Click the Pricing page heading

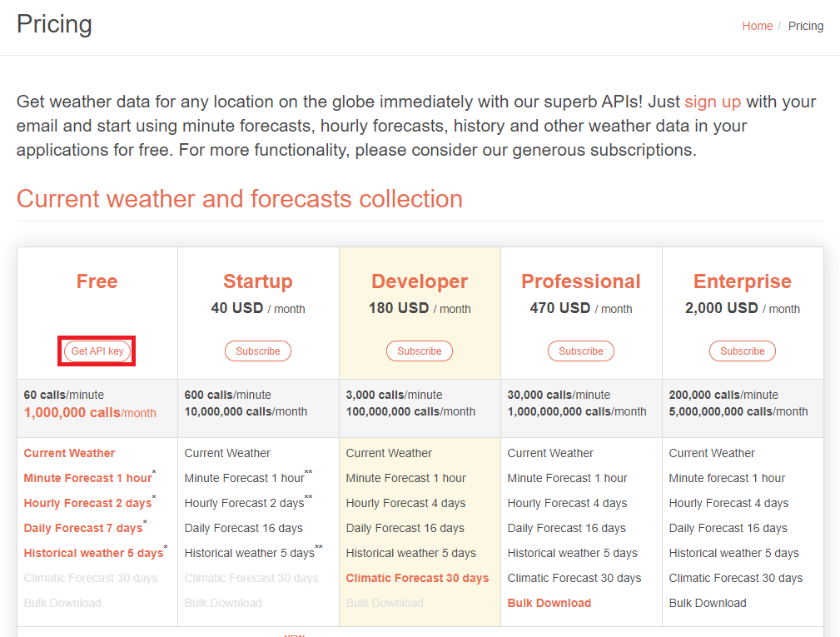pos(53,25)
